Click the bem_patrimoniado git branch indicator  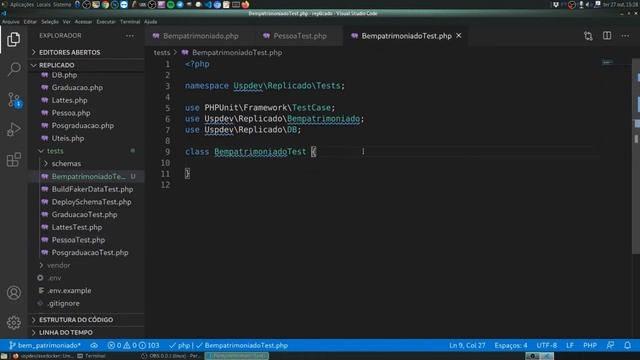[x=45, y=345]
